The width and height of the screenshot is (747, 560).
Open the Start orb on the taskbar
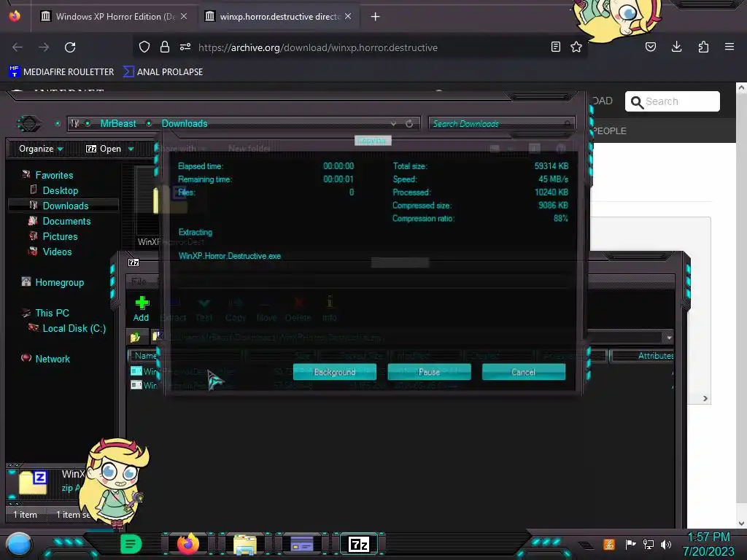point(19,545)
